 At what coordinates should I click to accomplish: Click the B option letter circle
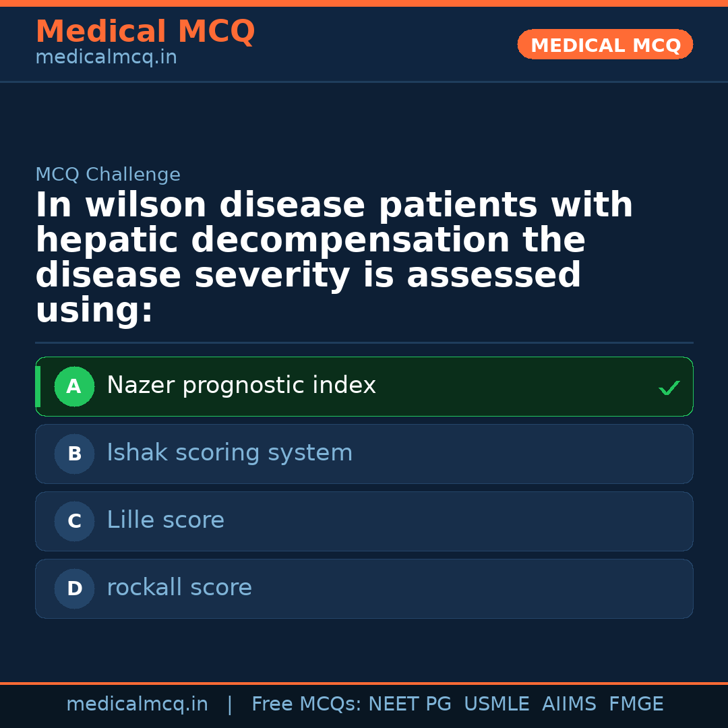click(74, 454)
